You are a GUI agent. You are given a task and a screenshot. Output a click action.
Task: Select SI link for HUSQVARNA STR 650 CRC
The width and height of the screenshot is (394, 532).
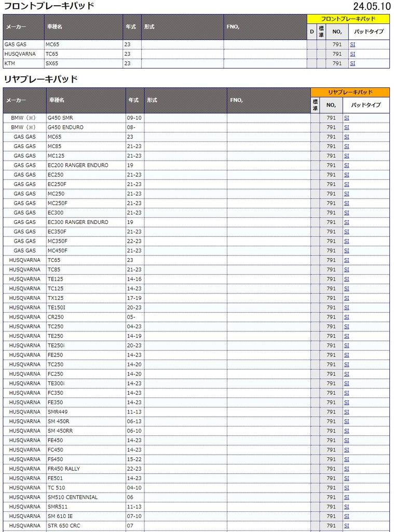pos(346,526)
